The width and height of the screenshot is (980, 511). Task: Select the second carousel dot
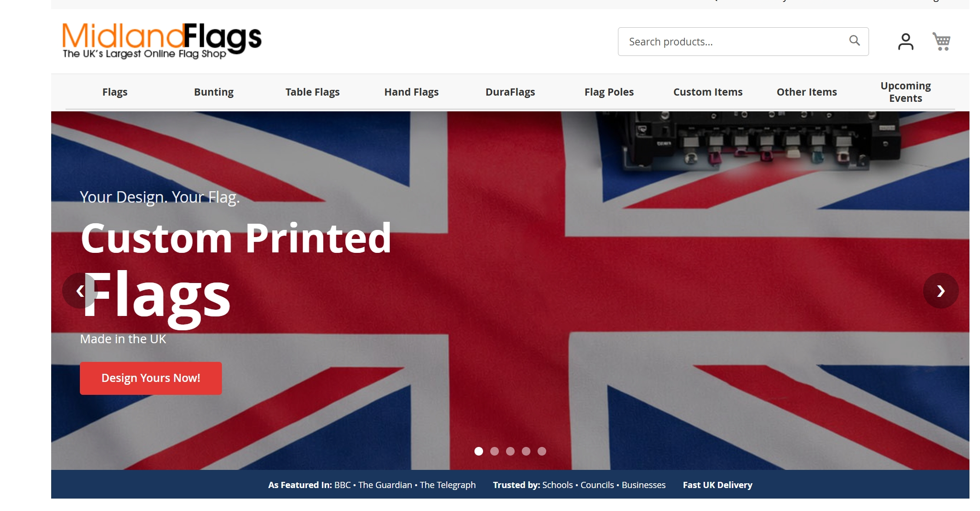[x=495, y=451]
